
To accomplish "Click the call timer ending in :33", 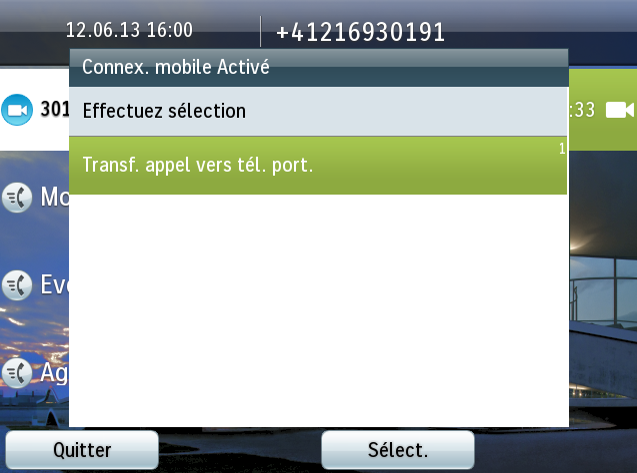I will (582, 110).
